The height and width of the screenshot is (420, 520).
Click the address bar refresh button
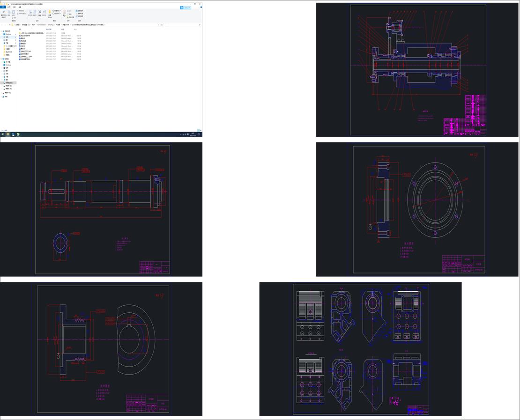click(162, 25)
